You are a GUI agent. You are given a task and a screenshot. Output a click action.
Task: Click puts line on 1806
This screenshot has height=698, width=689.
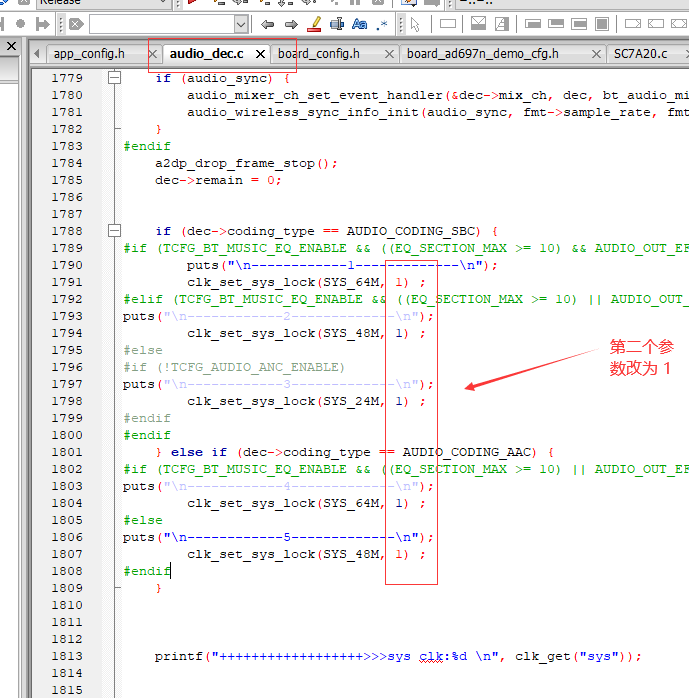278,537
